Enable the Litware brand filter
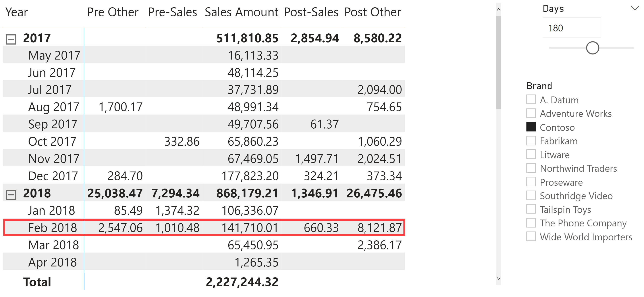 tap(531, 154)
